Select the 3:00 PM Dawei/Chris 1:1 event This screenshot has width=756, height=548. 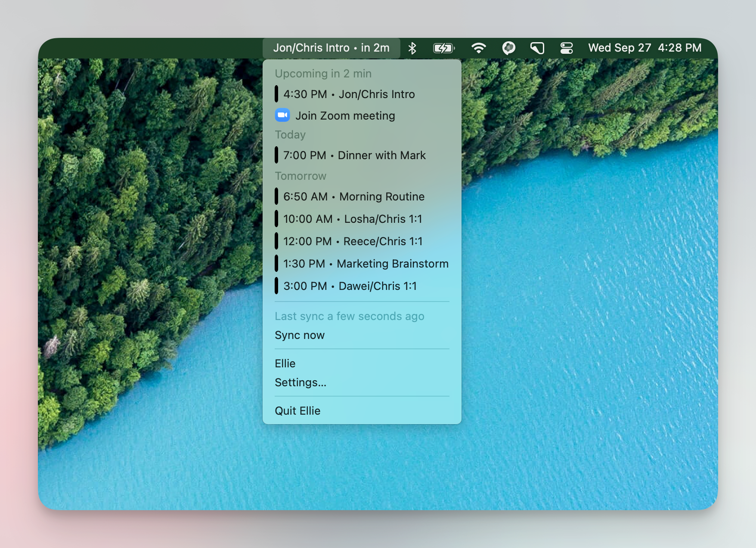362,286
